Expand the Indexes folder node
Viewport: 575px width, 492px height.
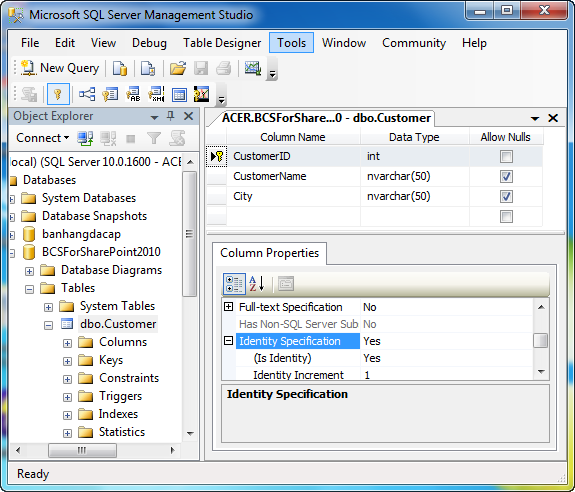pos(67,415)
